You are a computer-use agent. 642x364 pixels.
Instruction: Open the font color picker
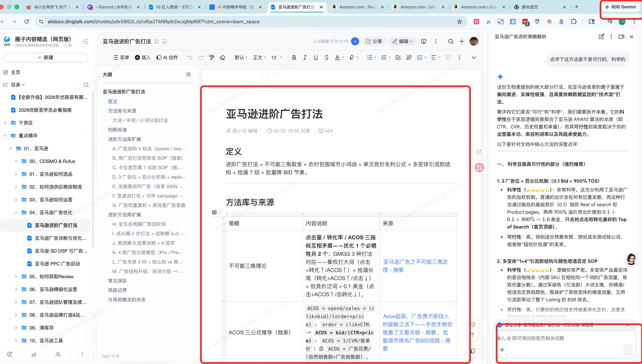(339, 57)
